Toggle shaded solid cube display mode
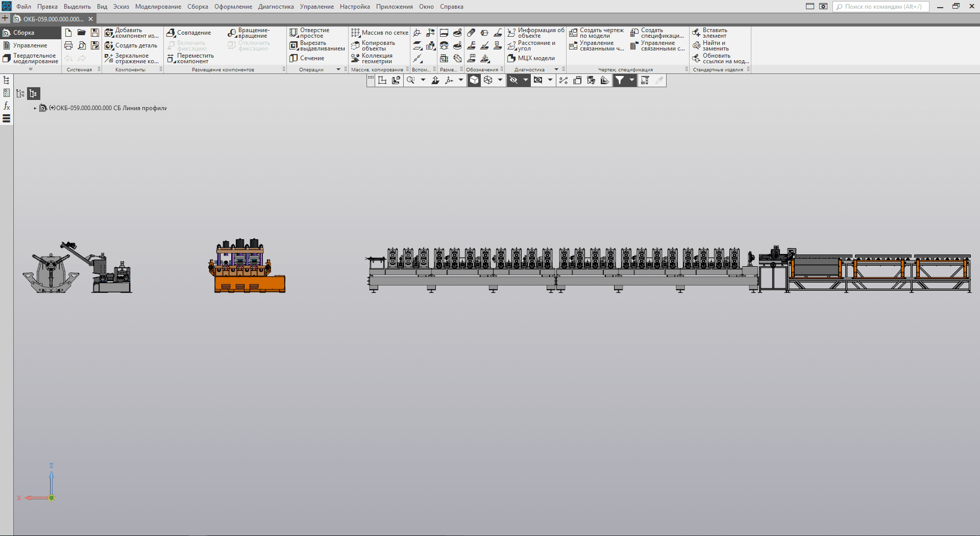The image size is (980, 536). (x=474, y=80)
